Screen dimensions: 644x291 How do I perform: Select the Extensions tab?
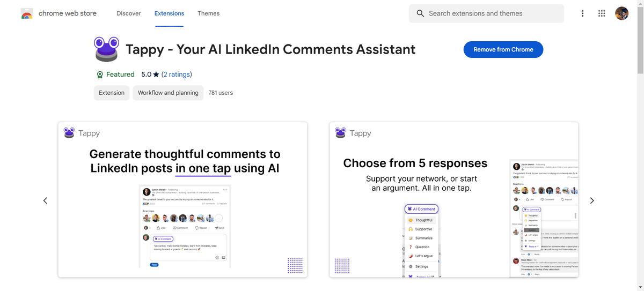pyautogui.click(x=169, y=13)
